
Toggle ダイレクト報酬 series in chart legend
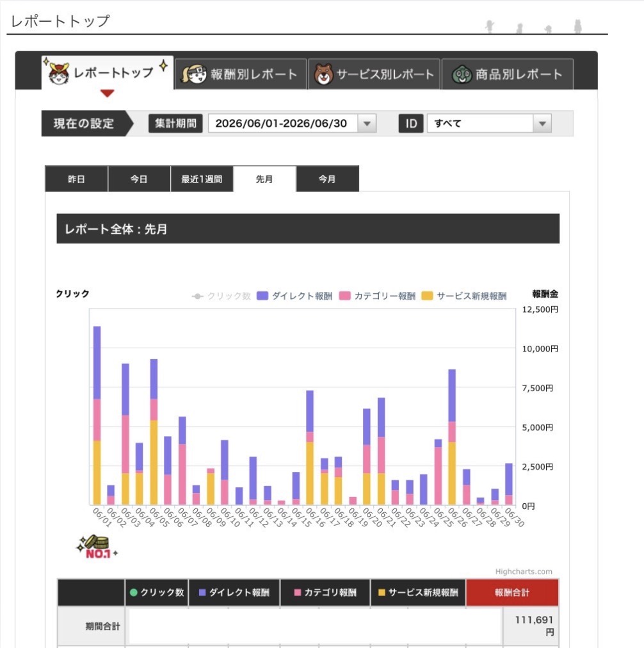[x=294, y=296]
